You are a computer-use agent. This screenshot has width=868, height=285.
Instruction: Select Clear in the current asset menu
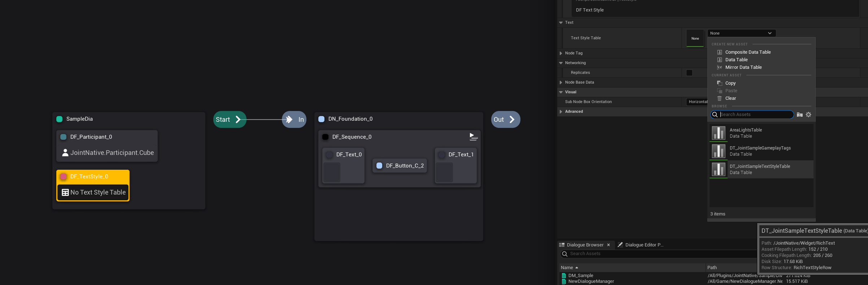(730, 98)
